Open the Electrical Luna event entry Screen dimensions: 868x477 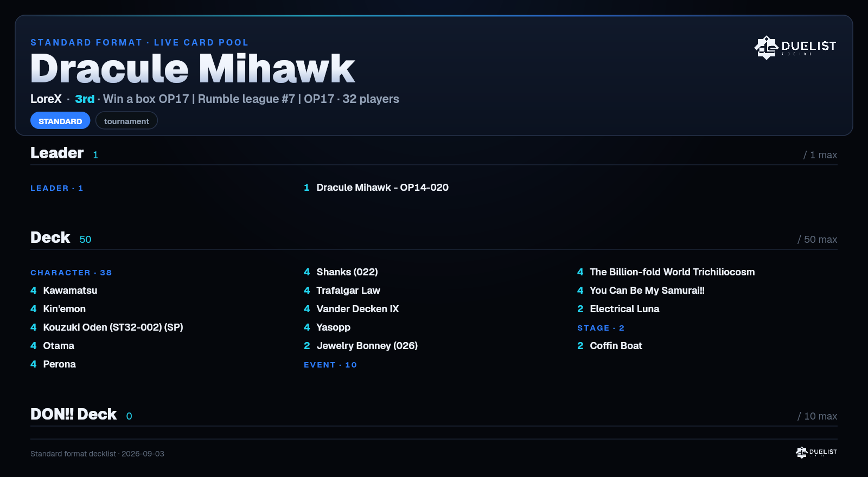click(618, 309)
